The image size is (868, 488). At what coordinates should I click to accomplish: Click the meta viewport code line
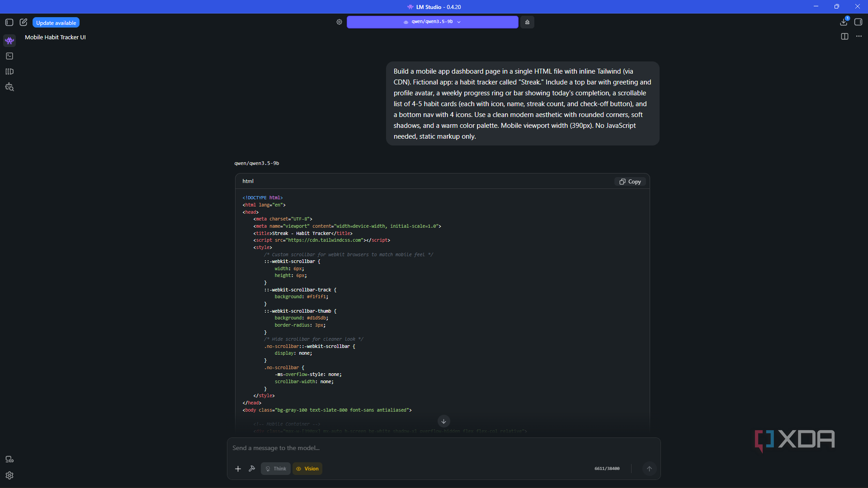[347, 226]
